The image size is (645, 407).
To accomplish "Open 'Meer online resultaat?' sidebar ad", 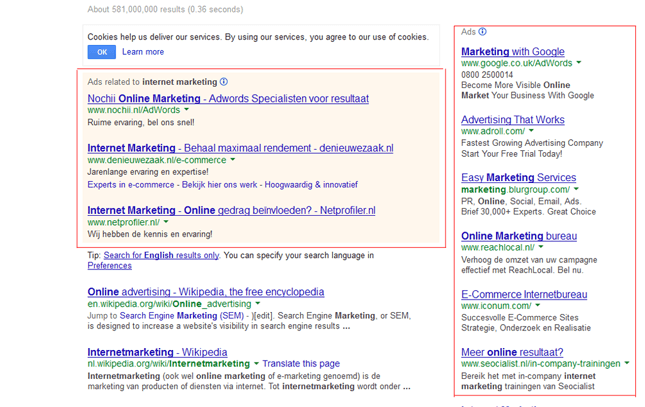I will 512,352.
